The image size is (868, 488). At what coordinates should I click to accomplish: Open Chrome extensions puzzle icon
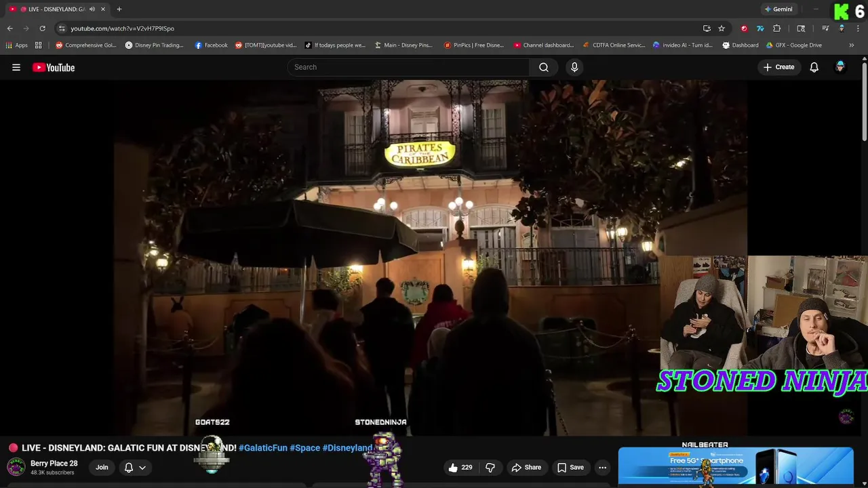pos(777,28)
